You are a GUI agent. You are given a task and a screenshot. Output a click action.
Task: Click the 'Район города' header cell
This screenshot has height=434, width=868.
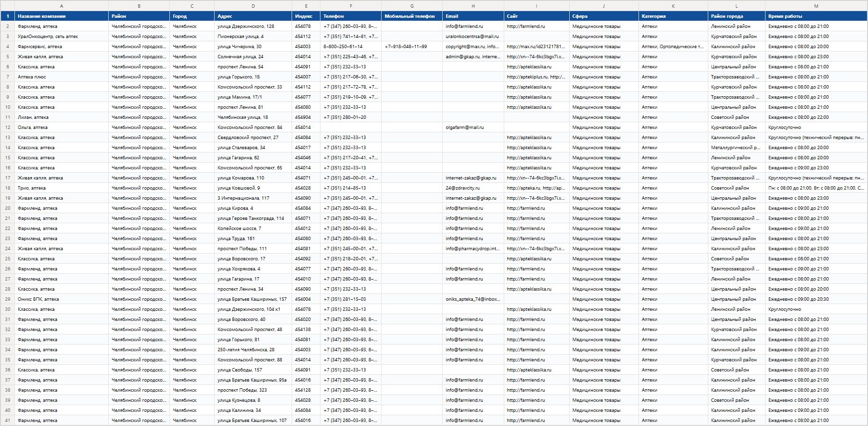pyautogui.click(x=737, y=16)
